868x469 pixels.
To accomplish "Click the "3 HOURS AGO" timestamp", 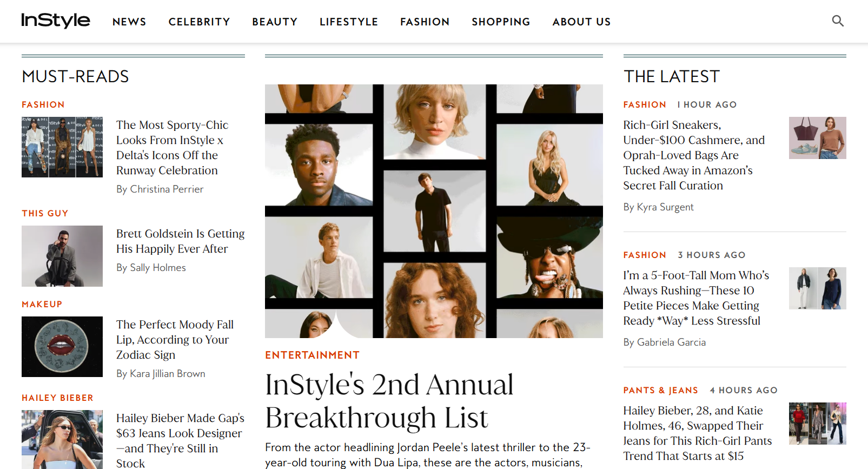I will (x=712, y=255).
